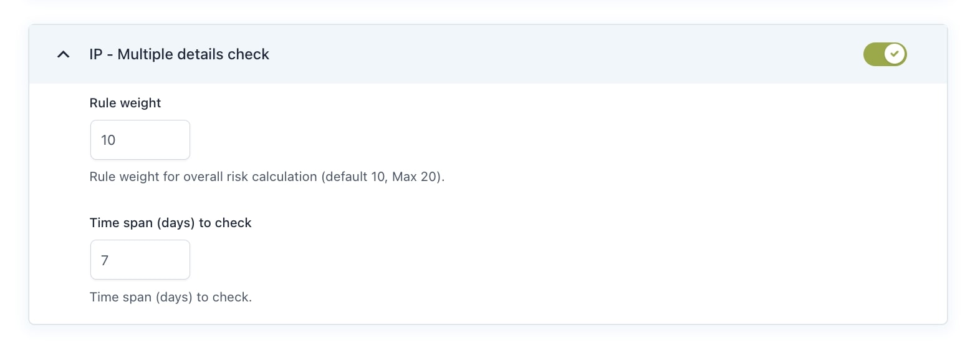Fold the rule settings using the caret
This screenshot has height=352, width=980.
[x=63, y=54]
